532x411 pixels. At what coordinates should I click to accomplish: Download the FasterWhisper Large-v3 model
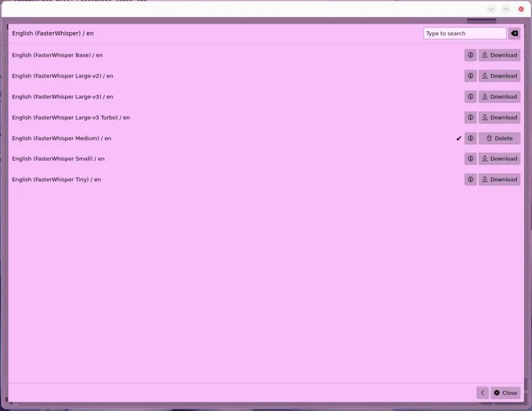(499, 97)
